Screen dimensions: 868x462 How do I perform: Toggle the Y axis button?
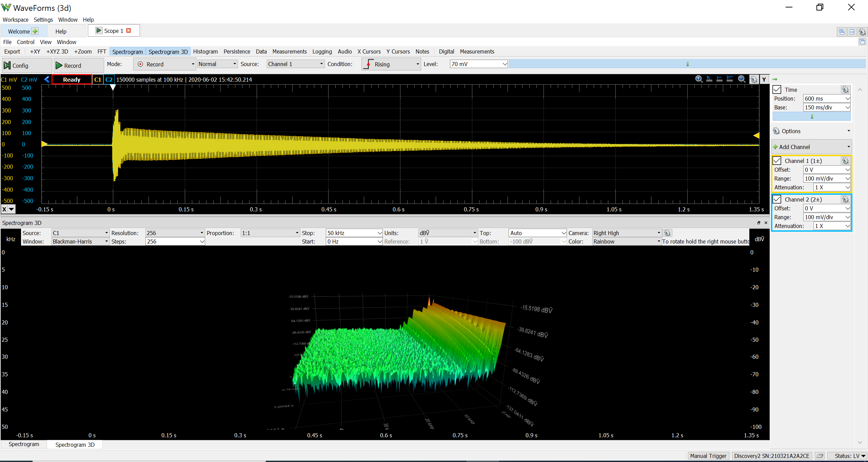point(764,79)
